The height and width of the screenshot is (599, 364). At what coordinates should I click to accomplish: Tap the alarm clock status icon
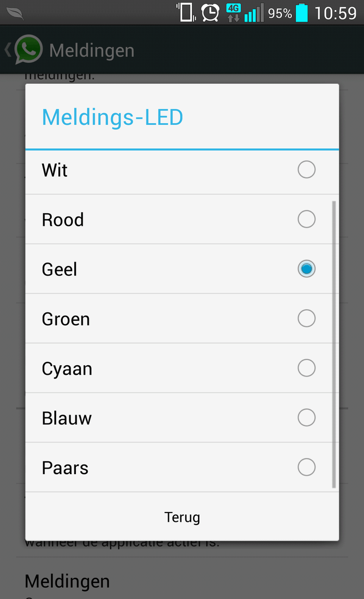point(210,13)
